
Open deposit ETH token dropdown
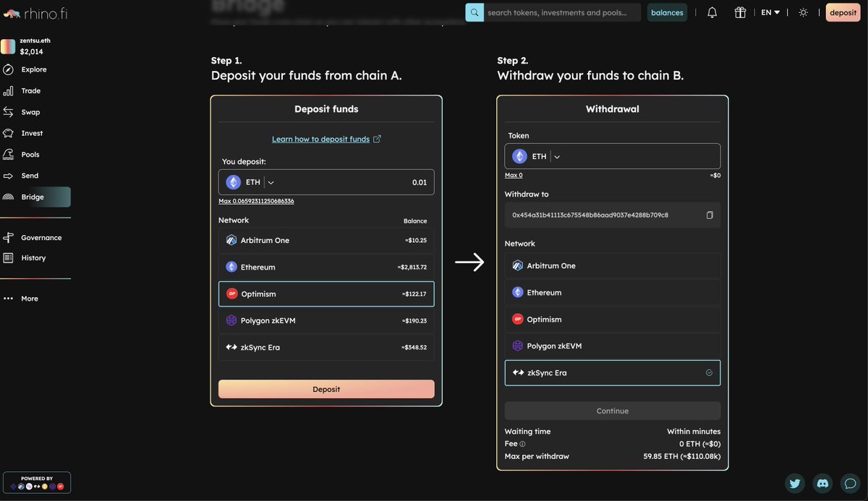[271, 183]
